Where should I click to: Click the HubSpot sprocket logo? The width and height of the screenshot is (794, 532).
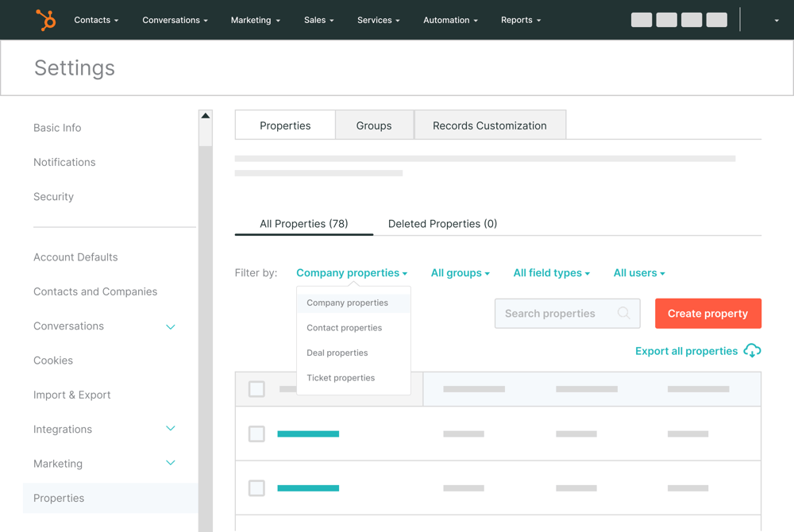[45, 20]
